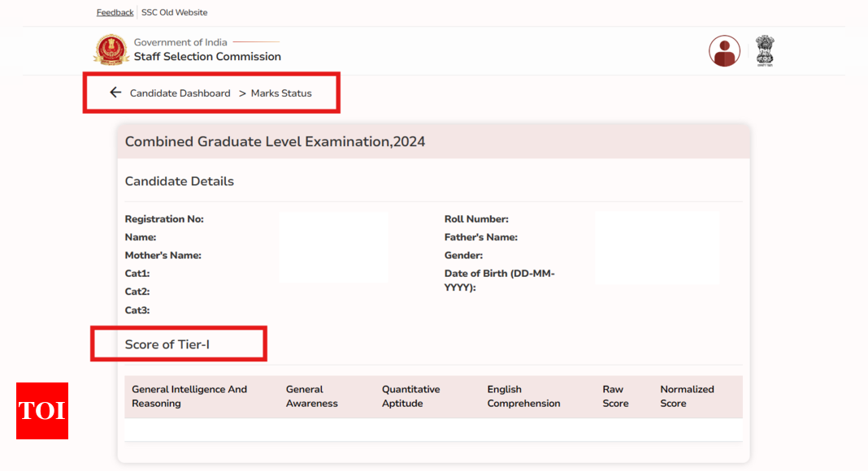Select the Gender label
The height and width of the screenshot is (471, 868).
coord(463,256)
